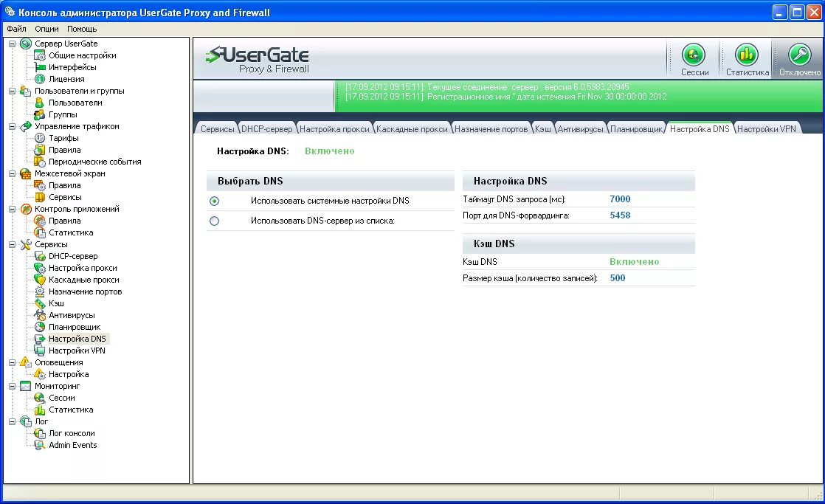Collapse the Оповещения tree node

(x=12, y=362)
